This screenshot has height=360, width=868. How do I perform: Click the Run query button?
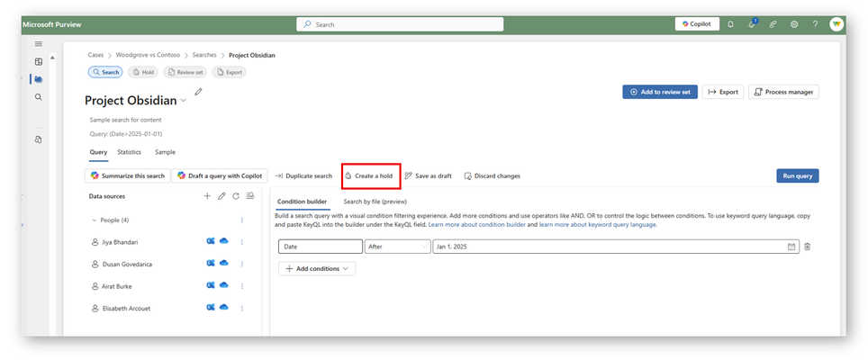797,175
